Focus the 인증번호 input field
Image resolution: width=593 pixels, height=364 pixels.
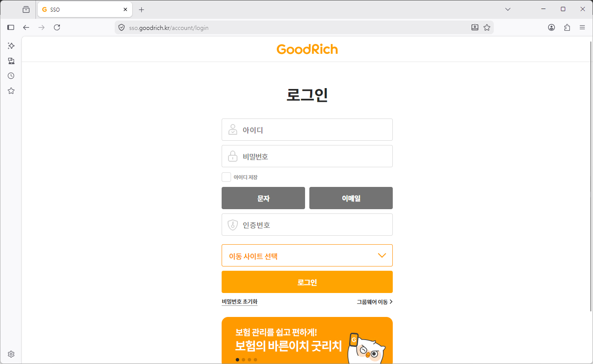307,225
